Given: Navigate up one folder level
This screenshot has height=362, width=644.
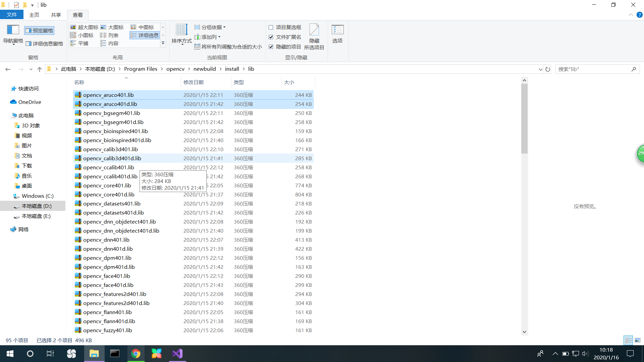Looking at the screenshot, I should point(40,69).
